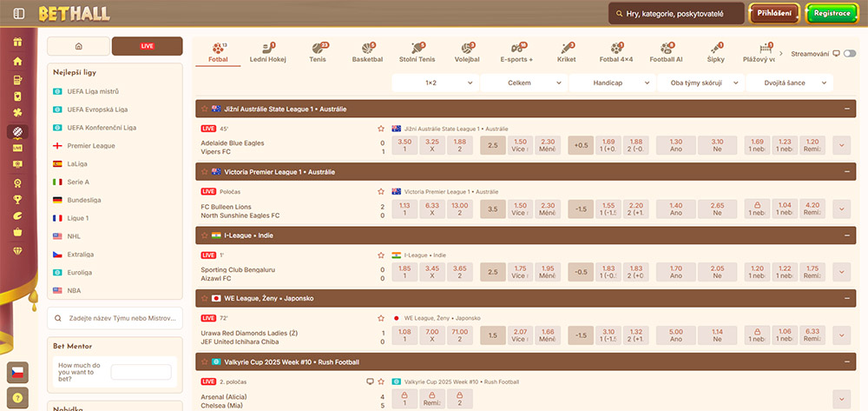The height and width of the screenshot is (411, 868).
Task: Open the Handicap dropdown
Action: pos(612,83)
